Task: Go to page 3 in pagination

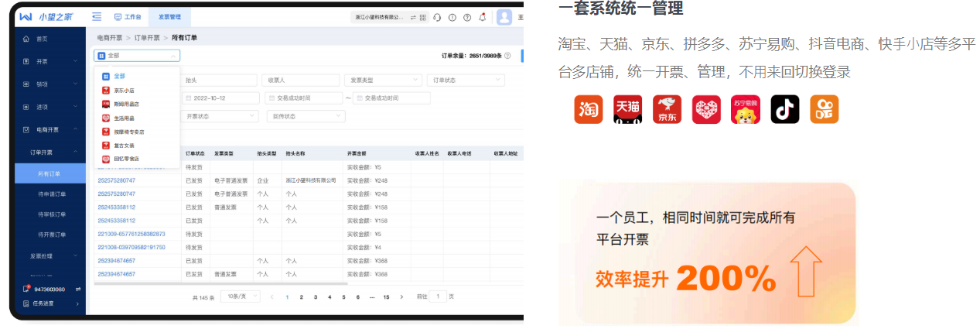Action: coord(315,296)
